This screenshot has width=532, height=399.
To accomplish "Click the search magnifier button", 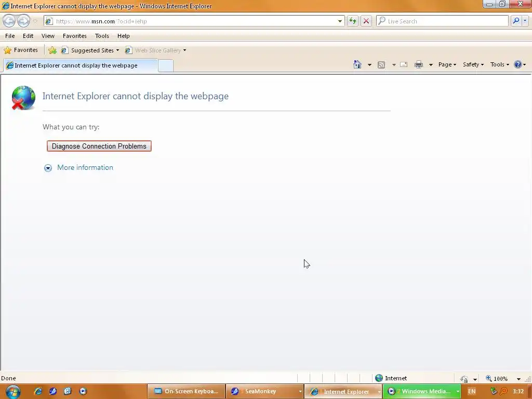I will (x=516, y=21).
